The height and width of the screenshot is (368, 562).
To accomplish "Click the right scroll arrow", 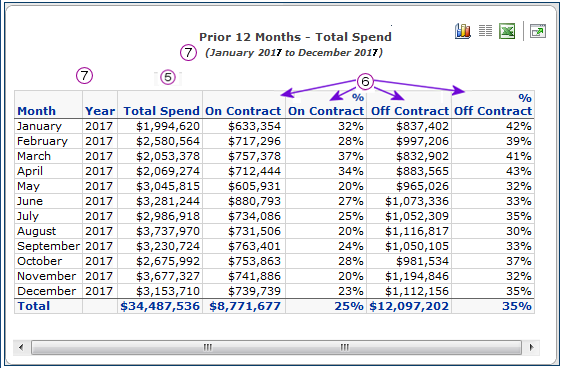I will point(532,347).
